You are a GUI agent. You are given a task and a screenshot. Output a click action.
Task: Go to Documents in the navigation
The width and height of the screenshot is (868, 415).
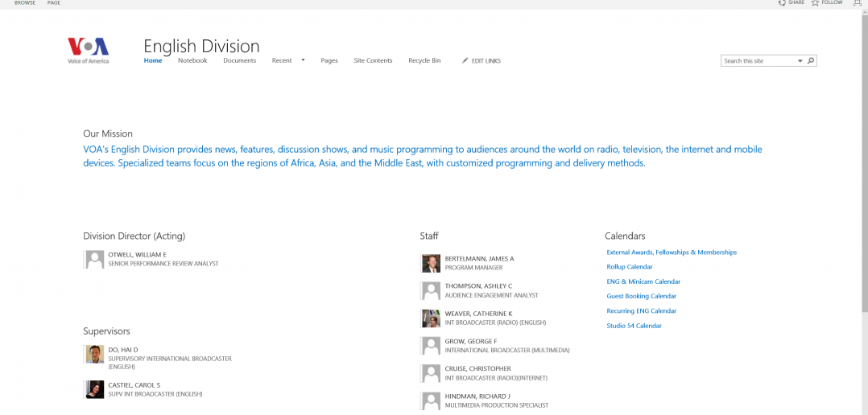240,61
